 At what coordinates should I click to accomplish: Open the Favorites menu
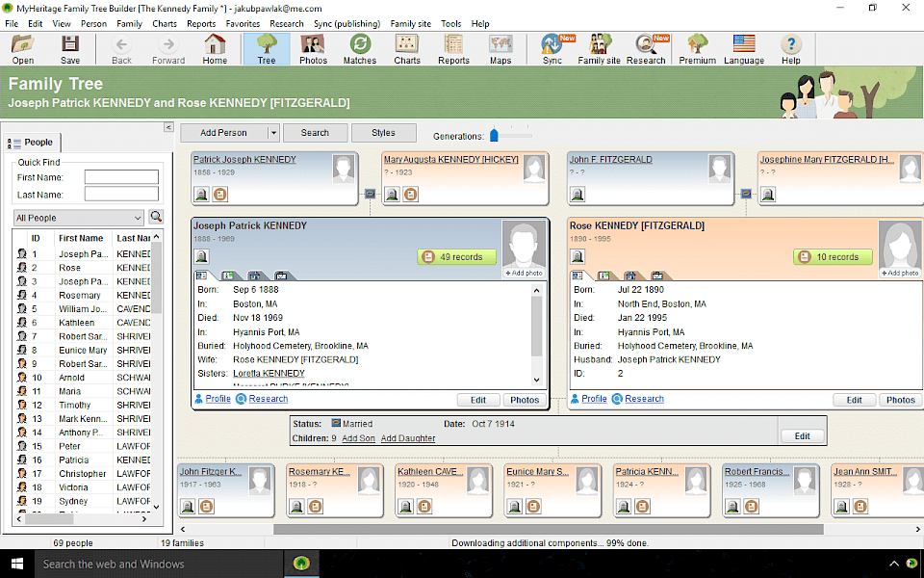click(243, 23)
